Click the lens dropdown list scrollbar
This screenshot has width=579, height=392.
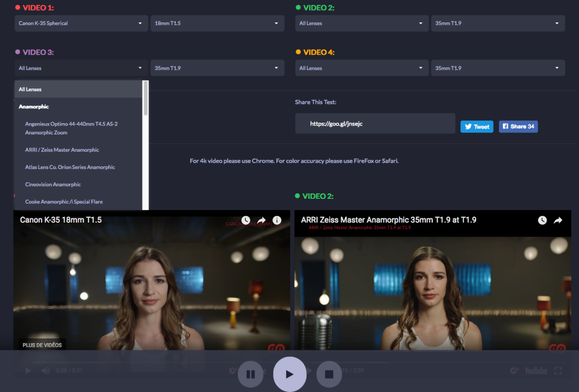(x=146, y=98)
